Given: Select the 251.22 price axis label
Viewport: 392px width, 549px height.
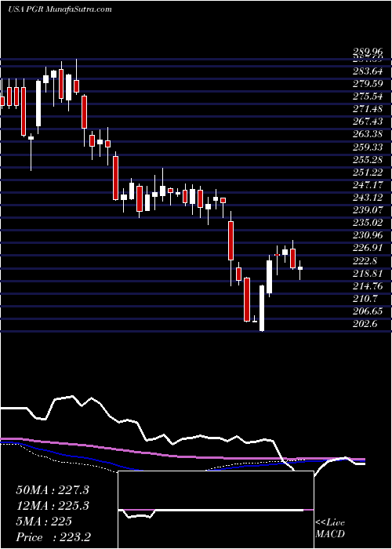Looking at the screenshot, I should [367, 173].
